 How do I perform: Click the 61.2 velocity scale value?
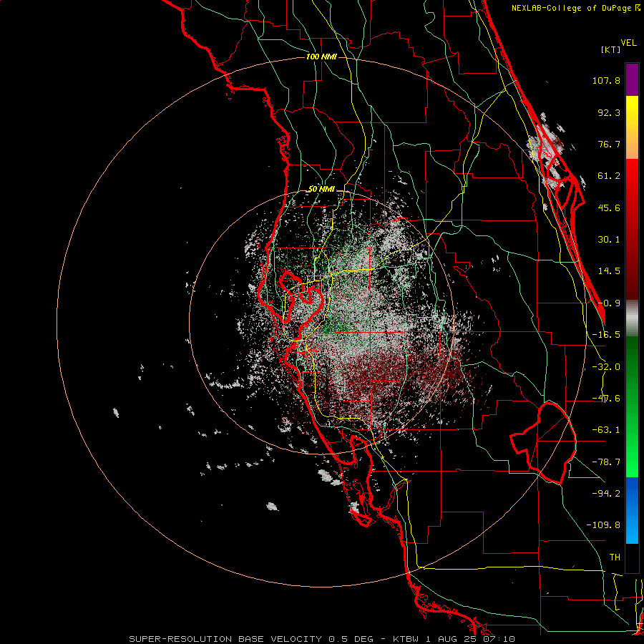(609, 176)
